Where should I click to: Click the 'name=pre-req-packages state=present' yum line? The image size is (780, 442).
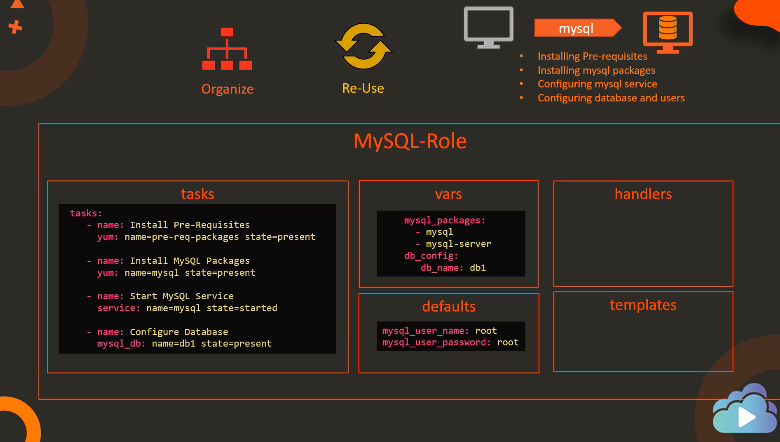[206, 237]
